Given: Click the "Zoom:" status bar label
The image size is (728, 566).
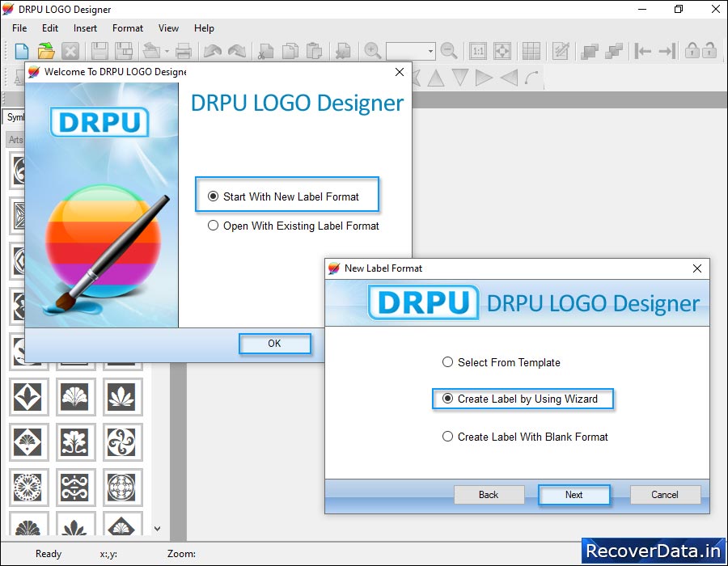Looking at the screenshot, I should pos(181,554).
